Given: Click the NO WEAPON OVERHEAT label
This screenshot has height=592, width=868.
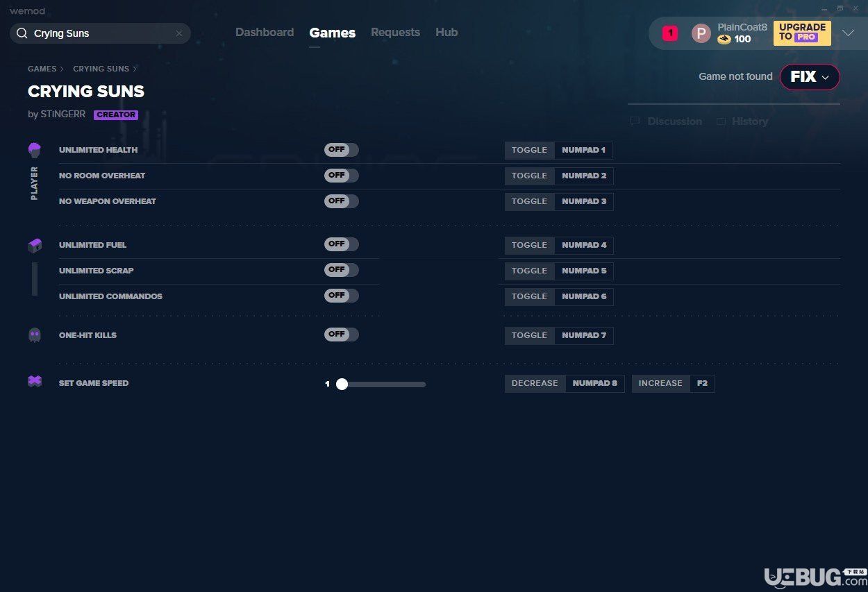Looking at the screenshot, I should point(108,201).
